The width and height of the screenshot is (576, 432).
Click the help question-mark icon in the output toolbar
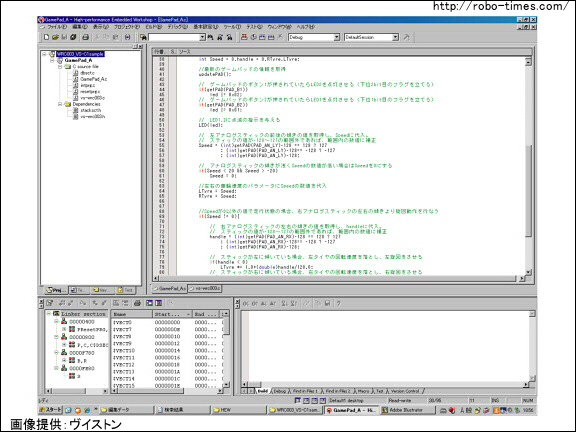338,303
